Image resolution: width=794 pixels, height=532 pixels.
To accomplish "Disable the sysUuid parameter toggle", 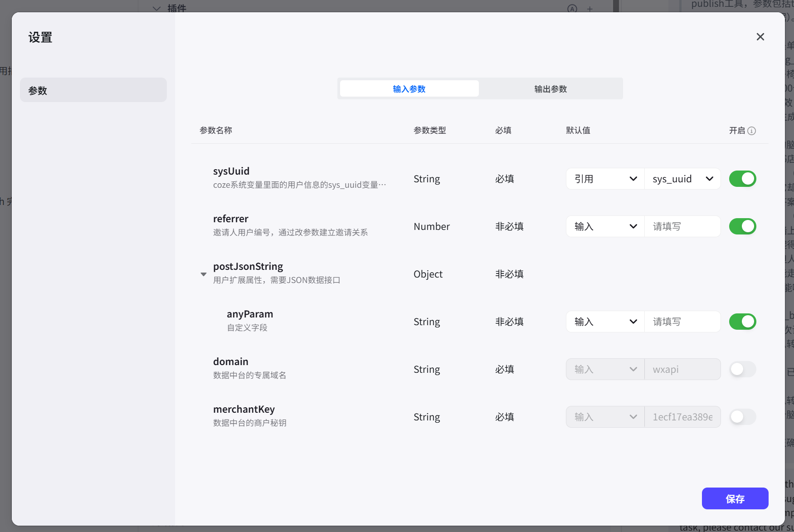I will (x=742, y=179).
